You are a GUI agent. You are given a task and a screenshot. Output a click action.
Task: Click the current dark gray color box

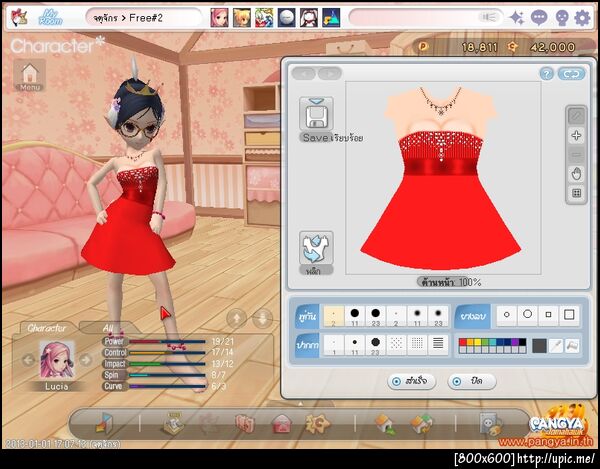click(539, 346)
